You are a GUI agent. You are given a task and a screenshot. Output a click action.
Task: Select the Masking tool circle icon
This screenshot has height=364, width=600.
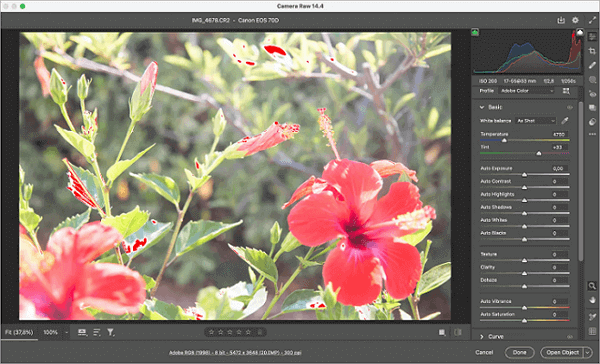(592, 80)
